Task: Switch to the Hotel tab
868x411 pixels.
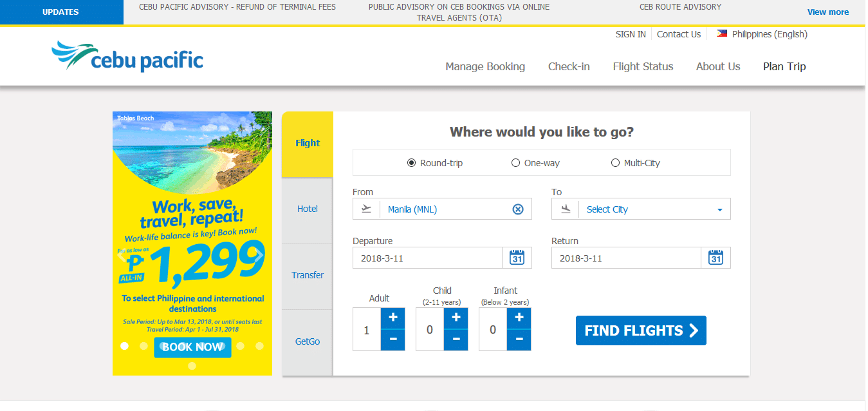Action: click(308, 209)
